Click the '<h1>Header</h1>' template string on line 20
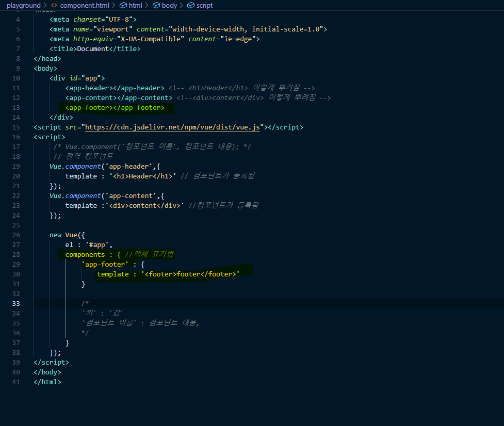 (x=143, y=176)
